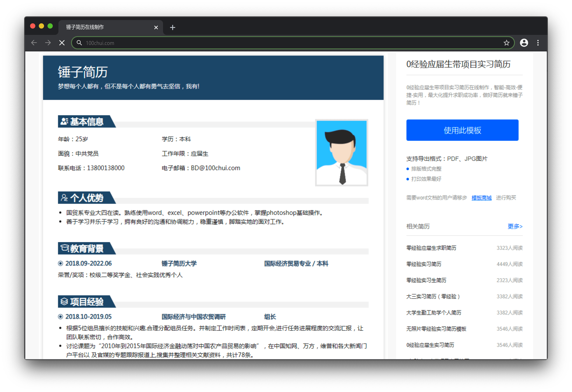Click the 支持导出格式：PDF、JPG图片 text
572x392 pixels.
point(447,159)
